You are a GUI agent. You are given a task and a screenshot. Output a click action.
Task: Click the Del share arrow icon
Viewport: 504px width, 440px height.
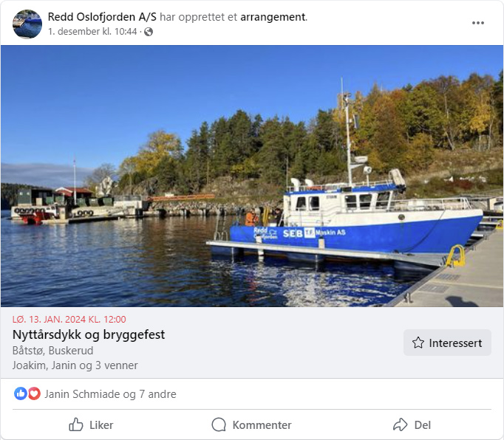[401, 424]
